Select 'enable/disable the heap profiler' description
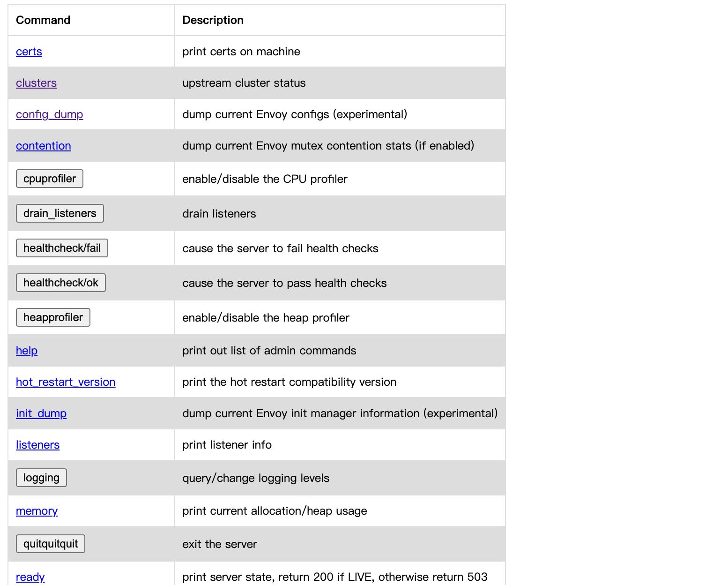Viewport: 728px width, 585px height. click(x=266, y=318)
